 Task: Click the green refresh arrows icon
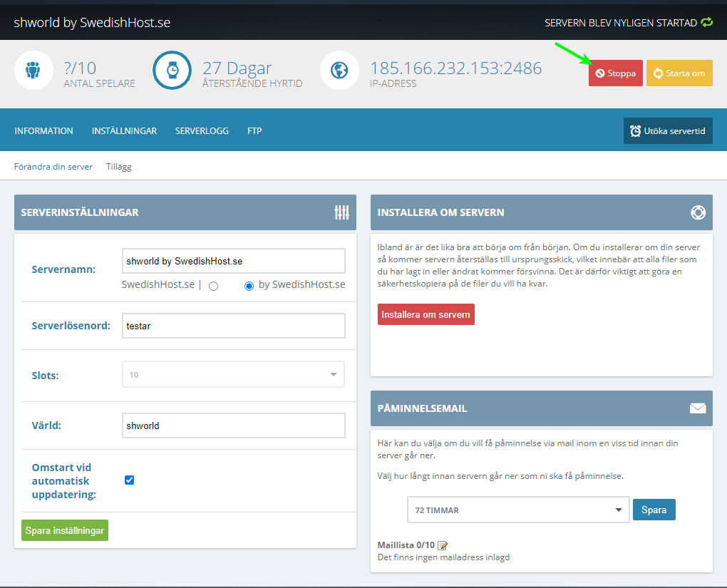pos(706,23)
